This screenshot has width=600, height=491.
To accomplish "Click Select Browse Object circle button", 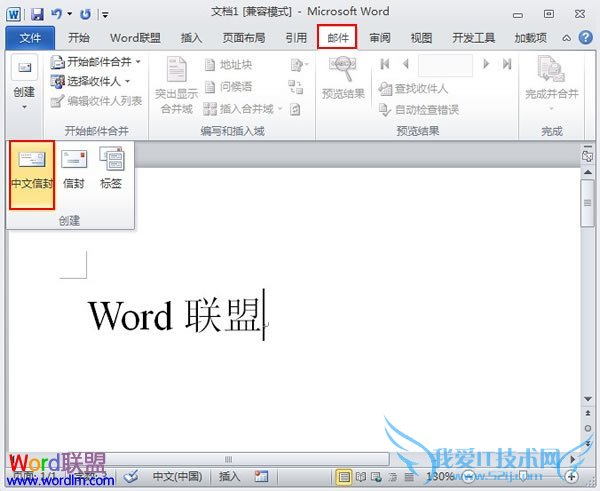I will (588, 429).
